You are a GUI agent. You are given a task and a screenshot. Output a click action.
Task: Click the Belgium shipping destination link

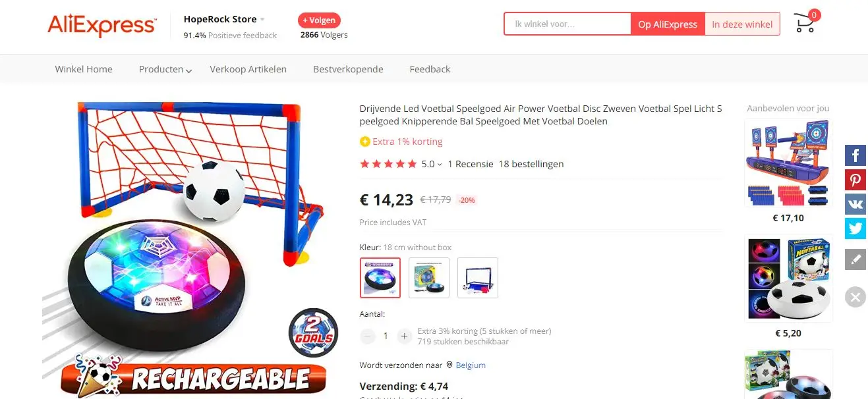tap(471, 365)
